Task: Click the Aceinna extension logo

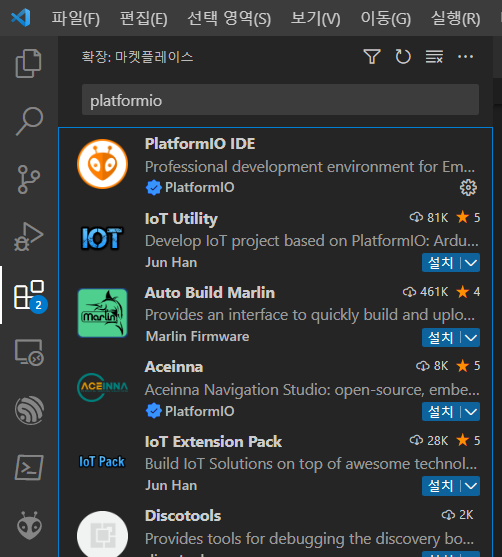Action: tap(102, 387)
